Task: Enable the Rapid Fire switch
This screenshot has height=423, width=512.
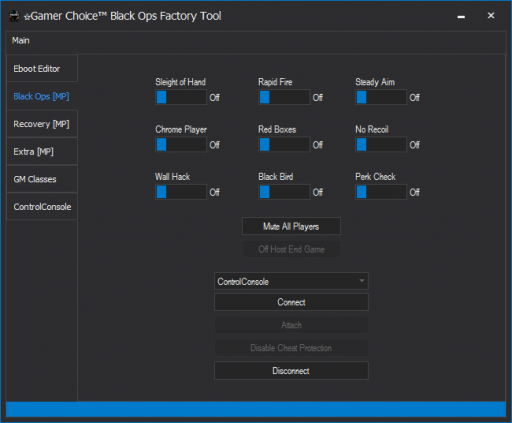Action: 284,97
